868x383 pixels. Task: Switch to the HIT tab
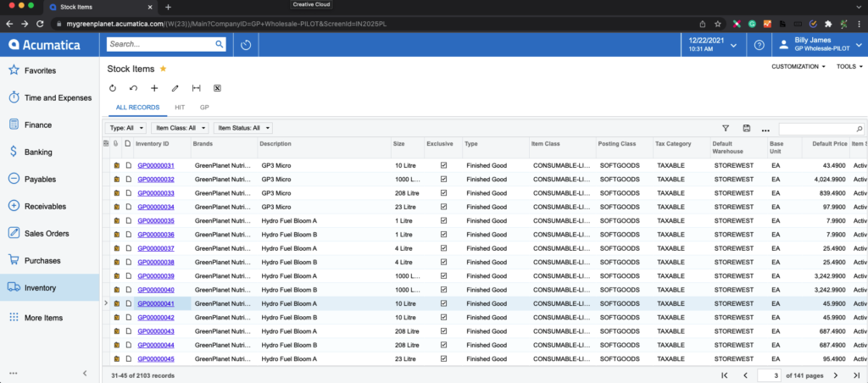[180, 108]
